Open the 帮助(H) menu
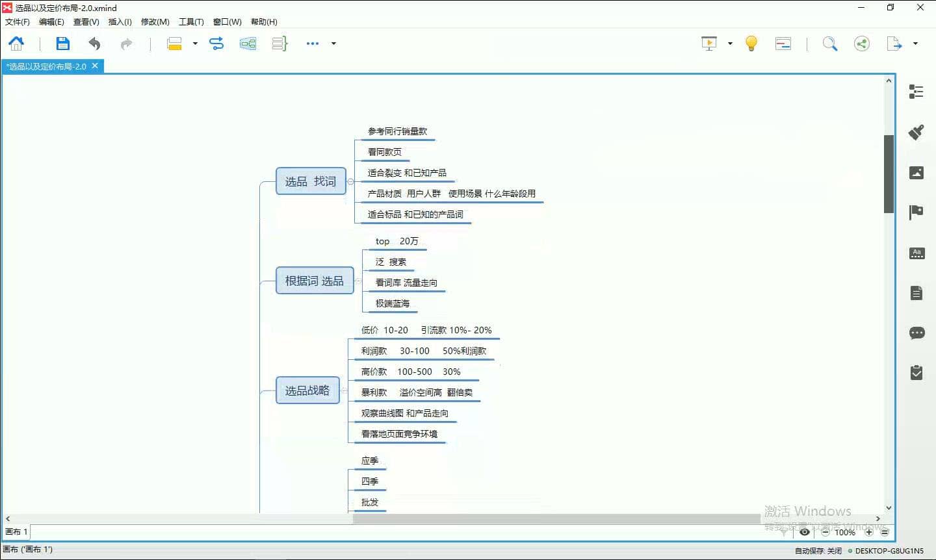The width and height of the screenshot is (936, 560). click(264, 22)
